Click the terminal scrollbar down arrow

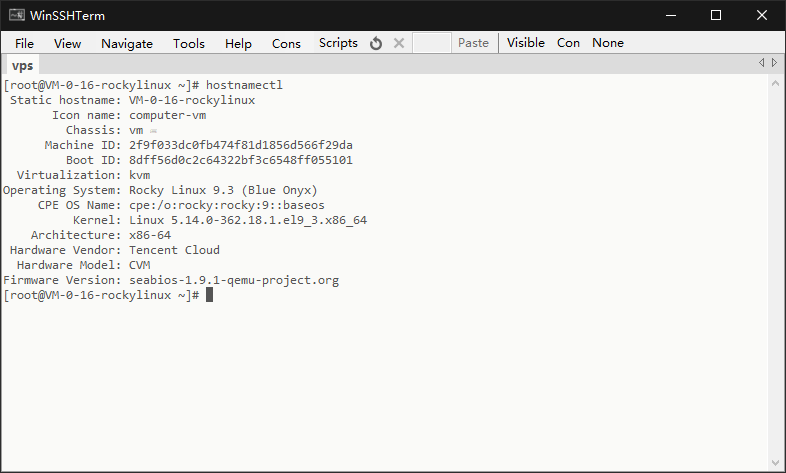pyautogui.click(x=775, y=463)
